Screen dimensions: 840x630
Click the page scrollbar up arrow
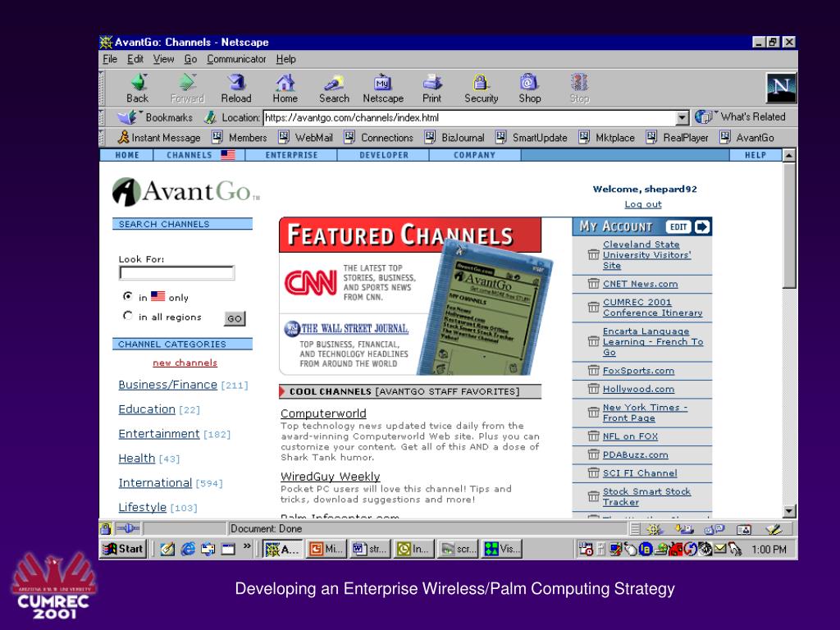[789, 156]
